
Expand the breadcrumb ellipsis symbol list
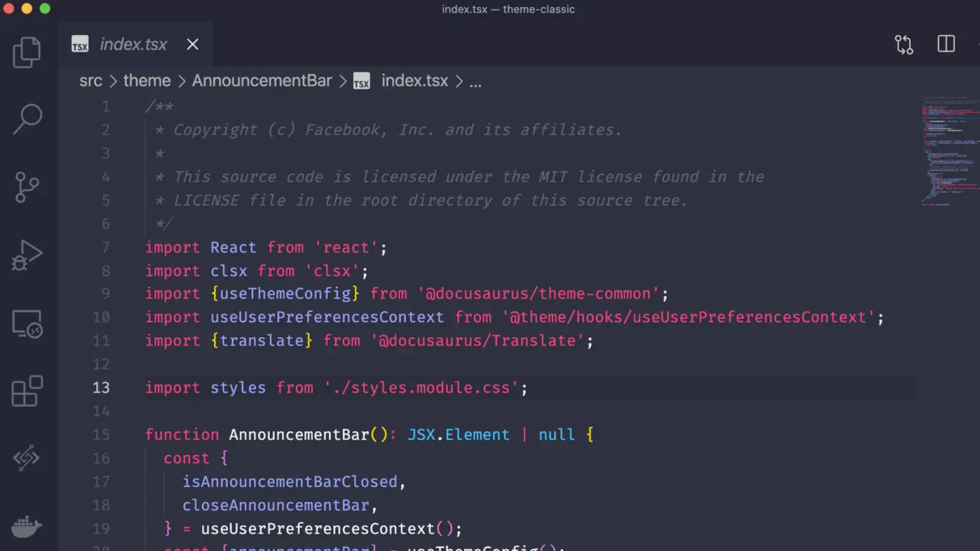(x=476, y=81)
